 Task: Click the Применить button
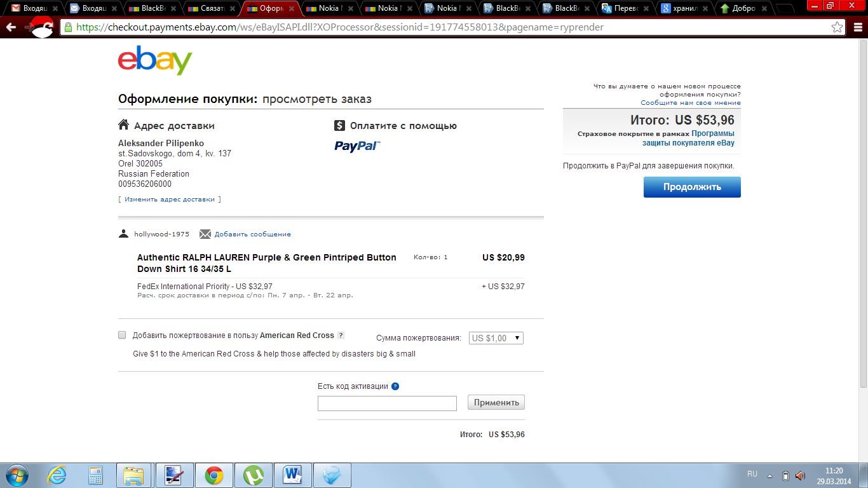point(496,402)
